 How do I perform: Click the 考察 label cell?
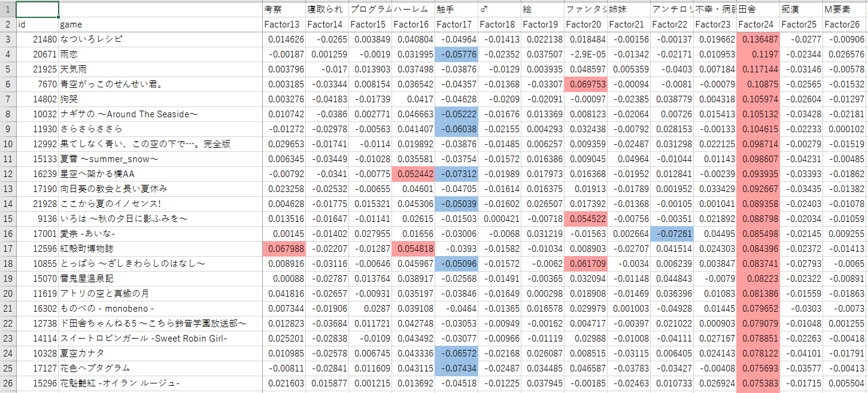(x=284, y=9)
